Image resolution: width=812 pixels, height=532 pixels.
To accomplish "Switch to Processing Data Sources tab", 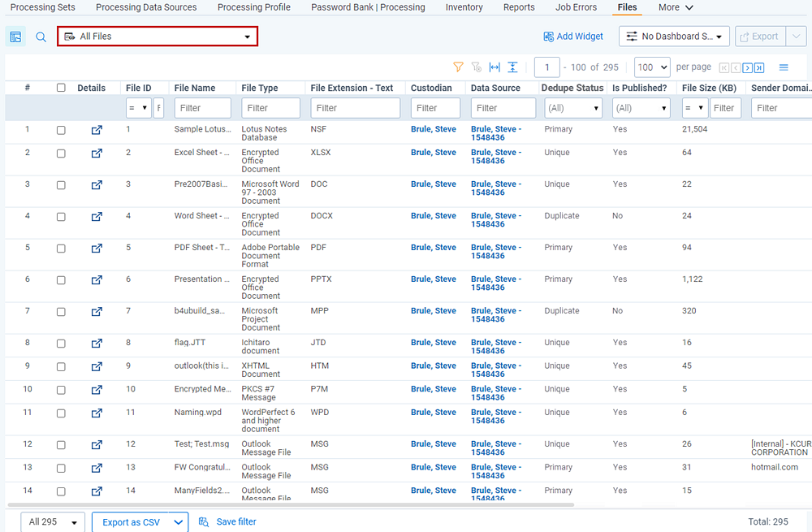I will click(x=146, y=7).
